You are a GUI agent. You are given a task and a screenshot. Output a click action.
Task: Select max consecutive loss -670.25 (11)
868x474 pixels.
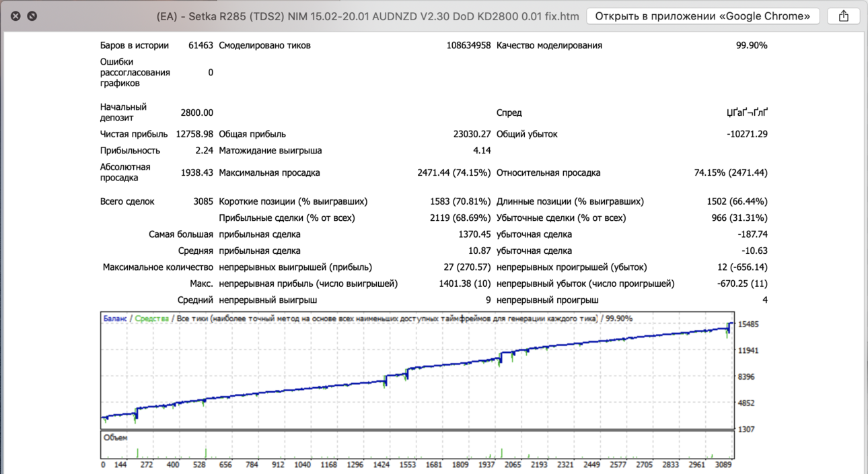pos(743,283)
